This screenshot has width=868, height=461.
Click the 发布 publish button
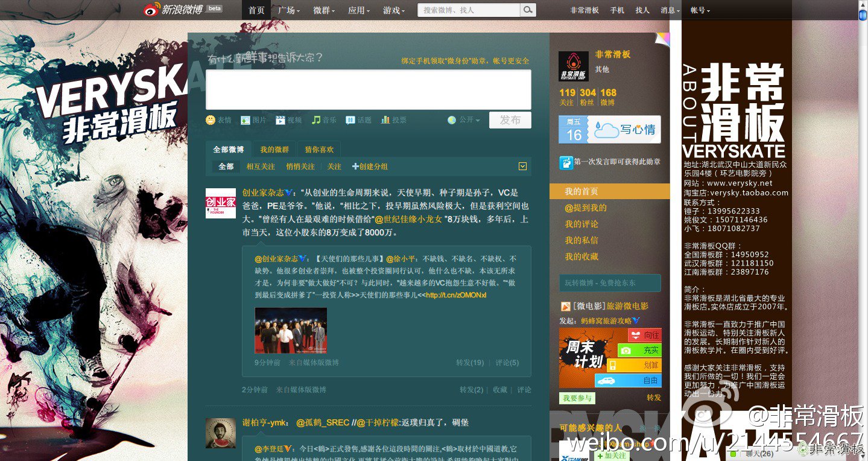510,120
